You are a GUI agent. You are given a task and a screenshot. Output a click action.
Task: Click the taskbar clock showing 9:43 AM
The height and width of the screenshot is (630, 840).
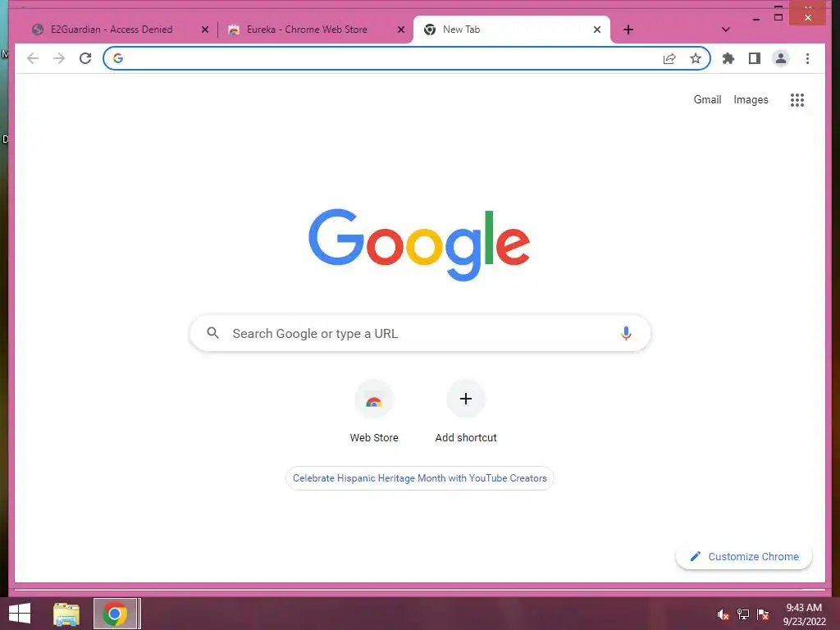click(x=804, y=614)
